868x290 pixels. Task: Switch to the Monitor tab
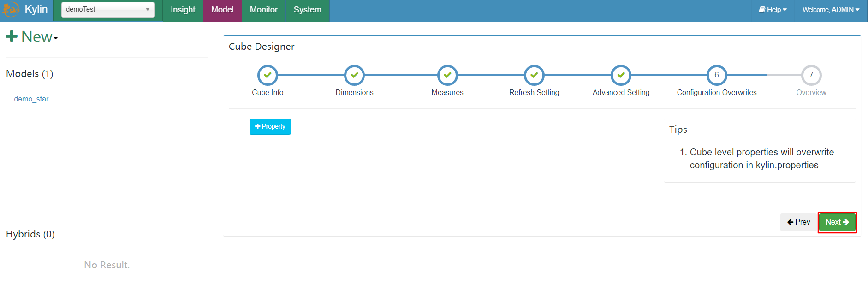264,10
